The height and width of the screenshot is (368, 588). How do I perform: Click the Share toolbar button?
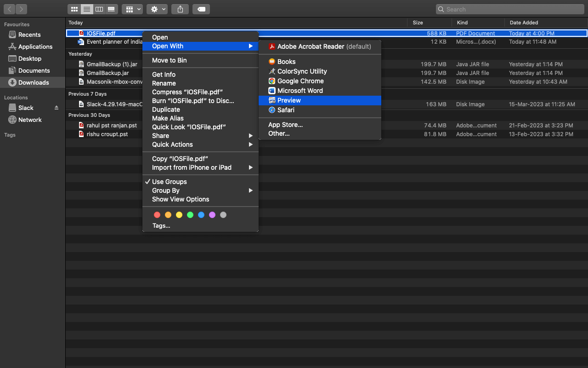(180, 9)
